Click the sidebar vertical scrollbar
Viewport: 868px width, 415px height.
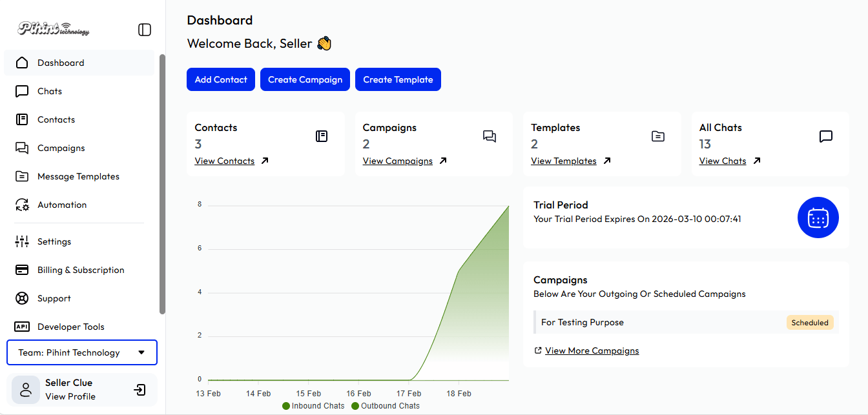coord(163,184)
